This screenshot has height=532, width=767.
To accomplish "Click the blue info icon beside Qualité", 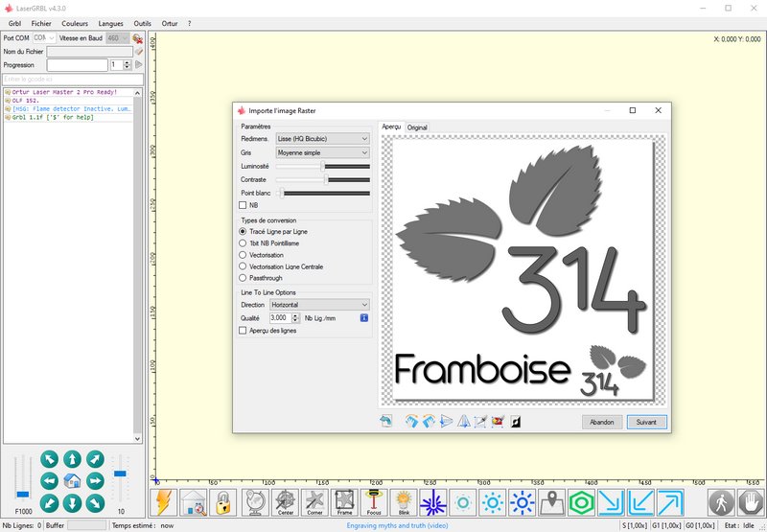I will [x=364, y=318].
